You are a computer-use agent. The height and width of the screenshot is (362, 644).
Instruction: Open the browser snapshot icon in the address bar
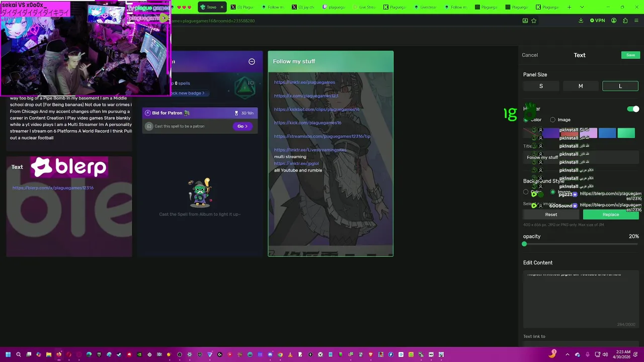pos(525,21)
